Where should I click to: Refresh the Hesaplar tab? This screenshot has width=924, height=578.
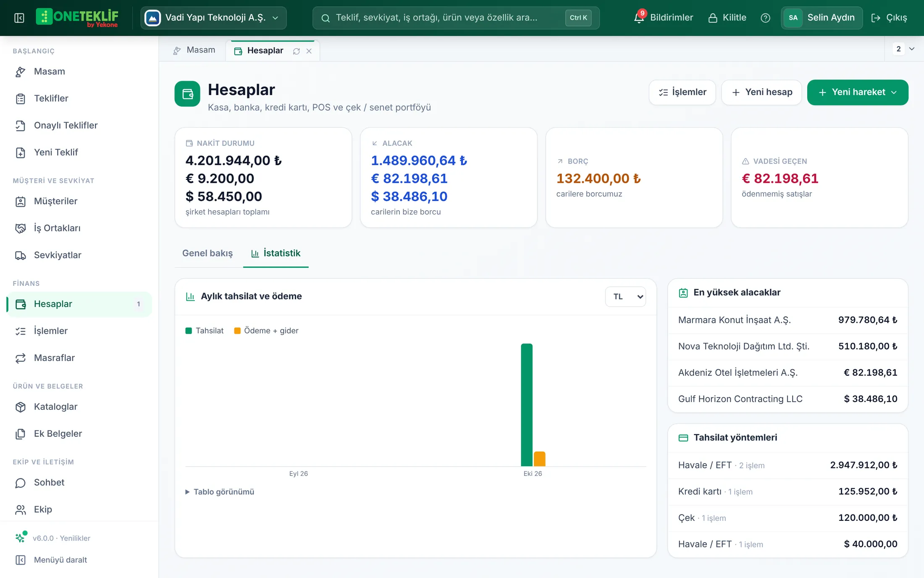[x=297, y=51]
